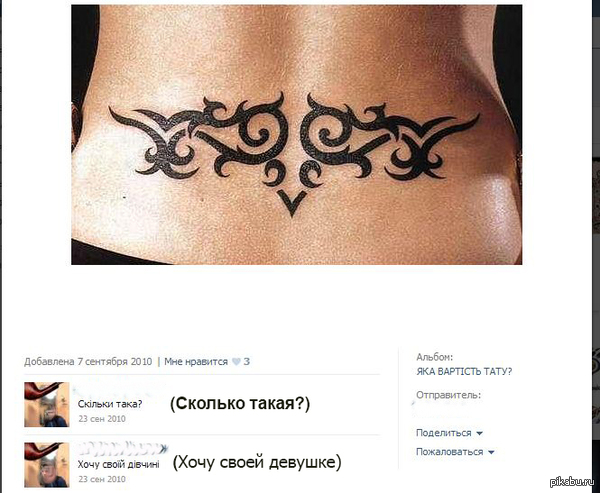Click the like count number 3
600x493 pixels.
(246, 361)
